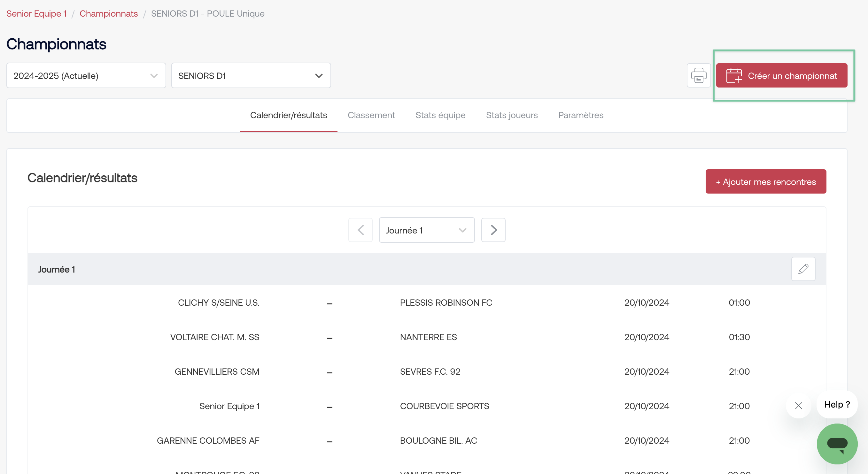Switch to the Stats équipe tab
This screenshot has height=474, width=868.
pyautogui.click(x=440, y=115)
